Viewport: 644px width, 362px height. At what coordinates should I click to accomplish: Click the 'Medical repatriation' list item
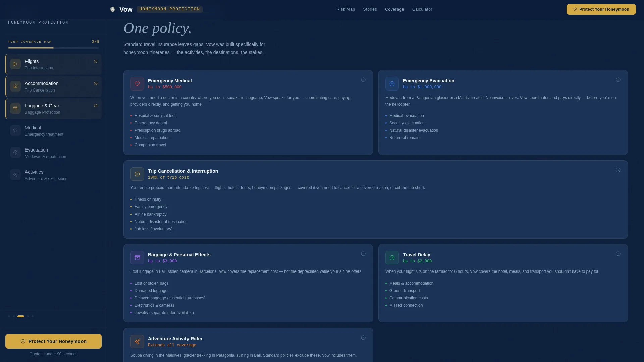[x=152, y=138]
